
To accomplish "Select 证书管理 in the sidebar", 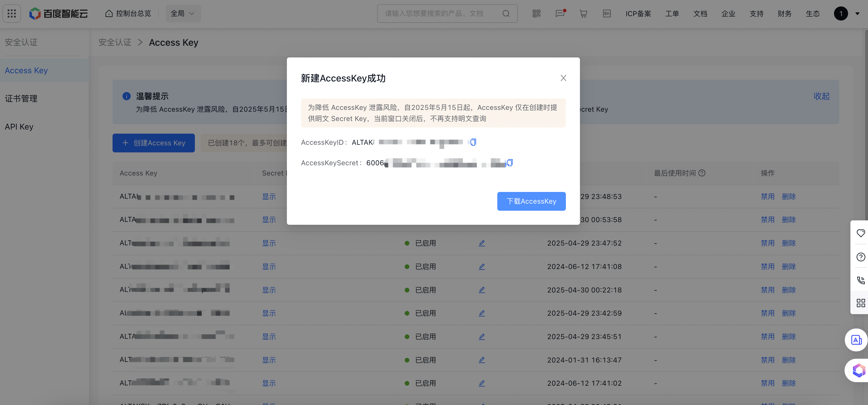I will pos(44,98).
